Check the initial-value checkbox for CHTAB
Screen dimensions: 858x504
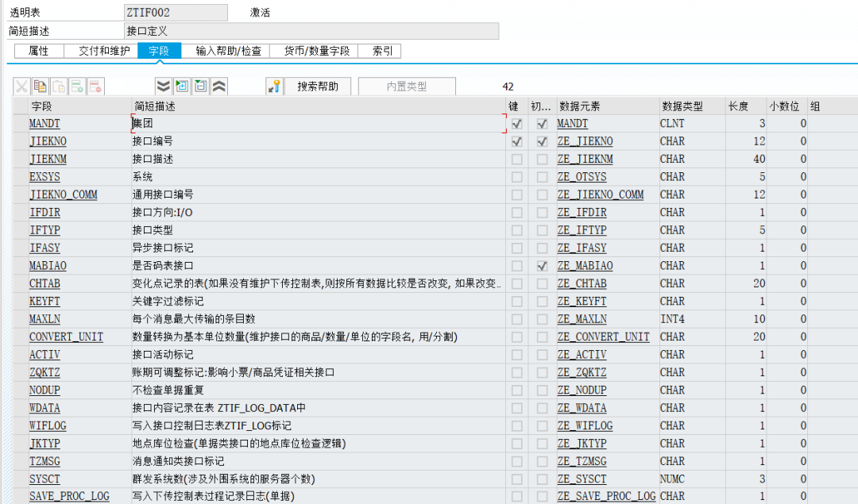[x=542, y=283]
